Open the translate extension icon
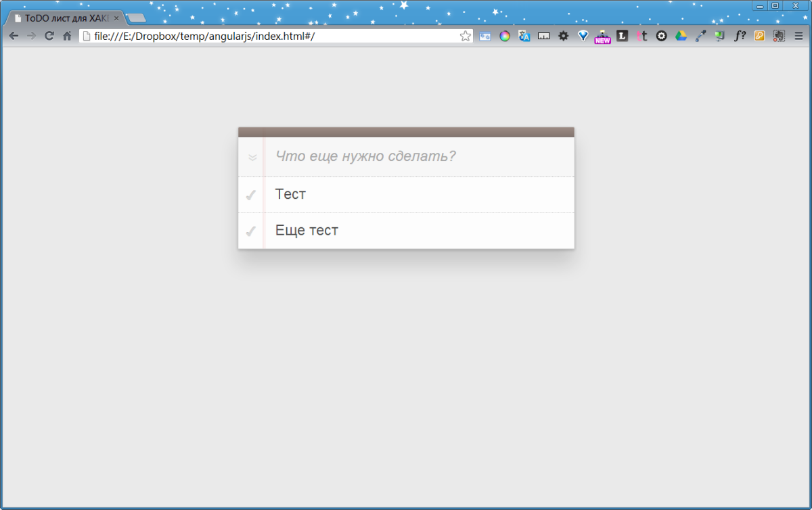The image size is (812, 510). [x=524, y=37]
